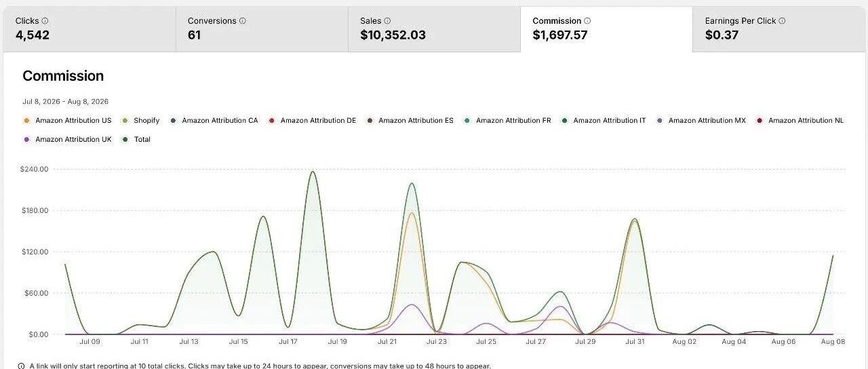Click the Jul 8 – Aug 8, 2026 date range
Image resolution: width=868 pixels, height=369 pixels.
(66, 102)
